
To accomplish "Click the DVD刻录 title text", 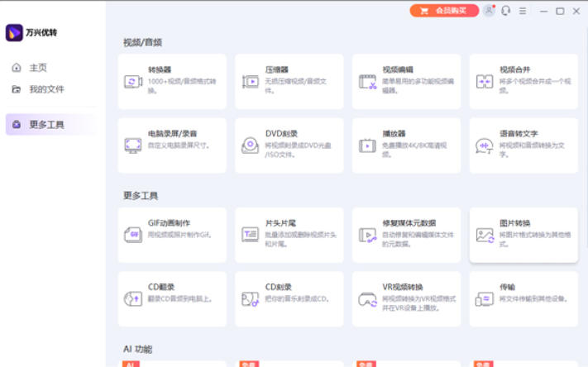I will tap(281, 133).
